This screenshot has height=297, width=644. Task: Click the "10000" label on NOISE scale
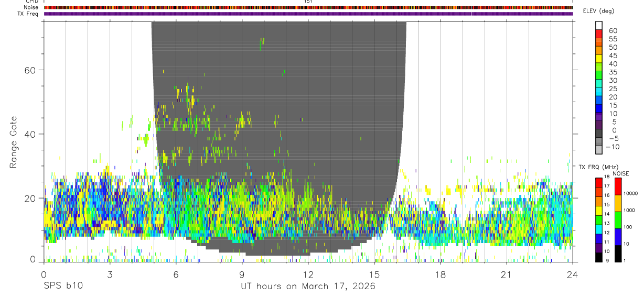pos(630,193)
